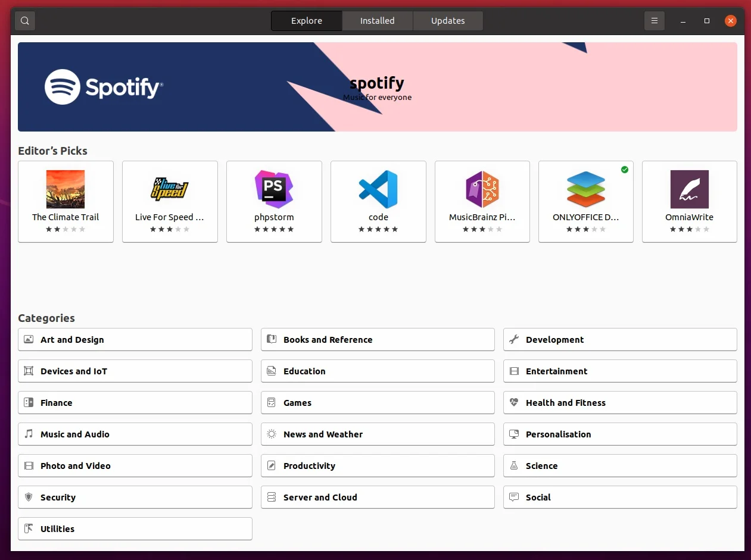Viewport: 751px width, 560px height.
Task: Click the phpstorm app name text
Action: click(274, 217)
